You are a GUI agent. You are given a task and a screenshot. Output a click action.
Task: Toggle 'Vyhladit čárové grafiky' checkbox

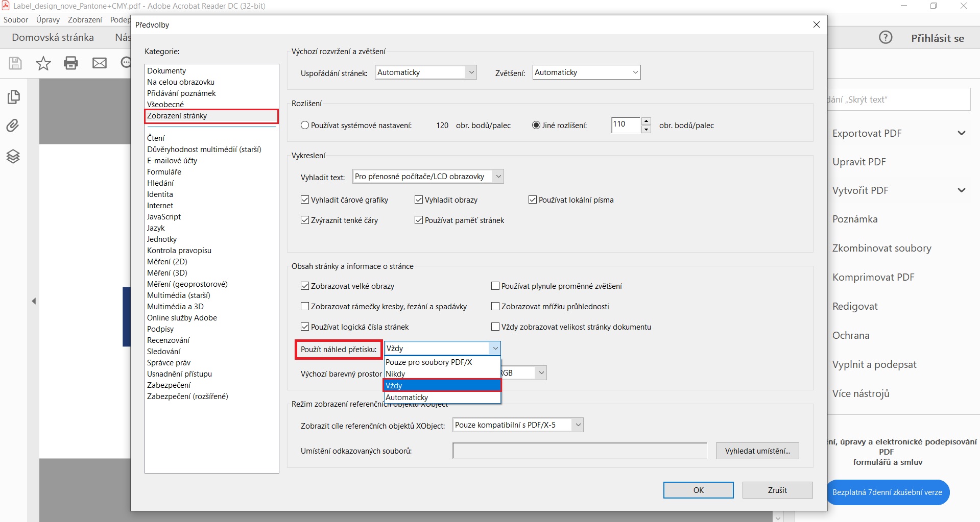[305, 200]
